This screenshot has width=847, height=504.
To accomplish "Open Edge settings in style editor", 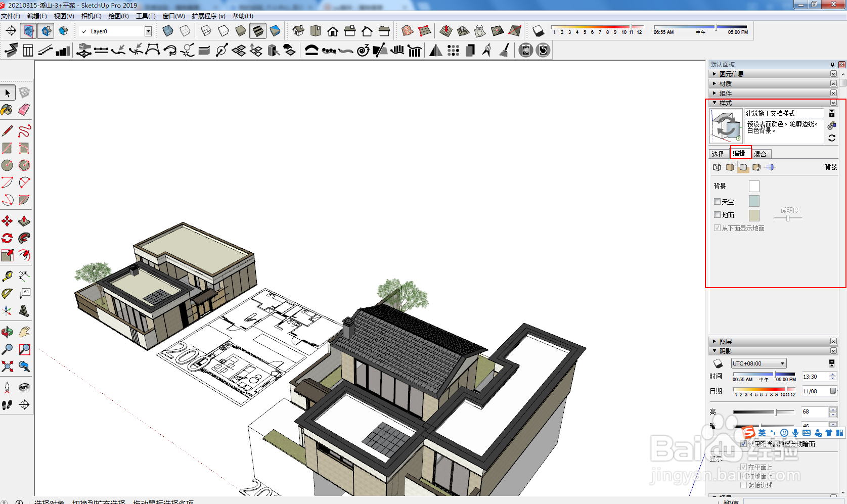I will 717,167.
